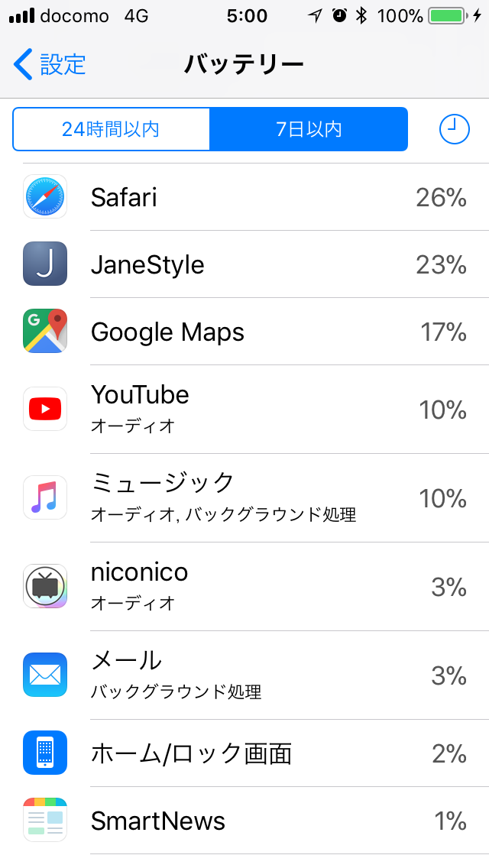This screenshot has height=868, width=489.
Task: Tap the YouTube play icon
Action: (x=45, y=410)
